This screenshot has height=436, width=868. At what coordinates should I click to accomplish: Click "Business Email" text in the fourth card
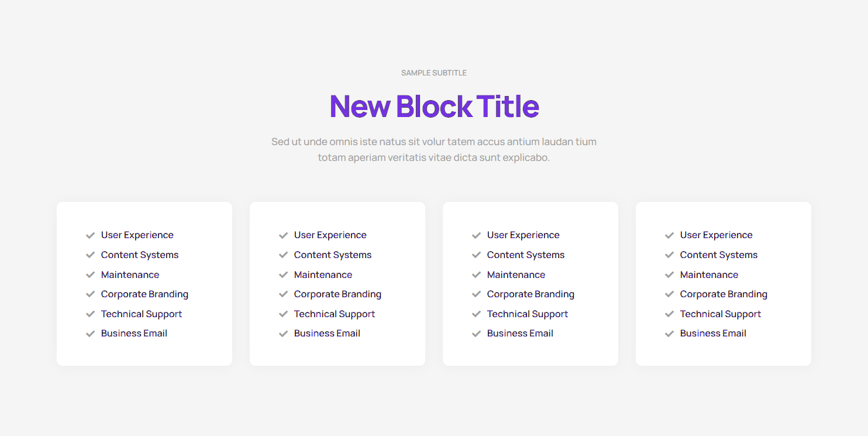pos(713,334)
